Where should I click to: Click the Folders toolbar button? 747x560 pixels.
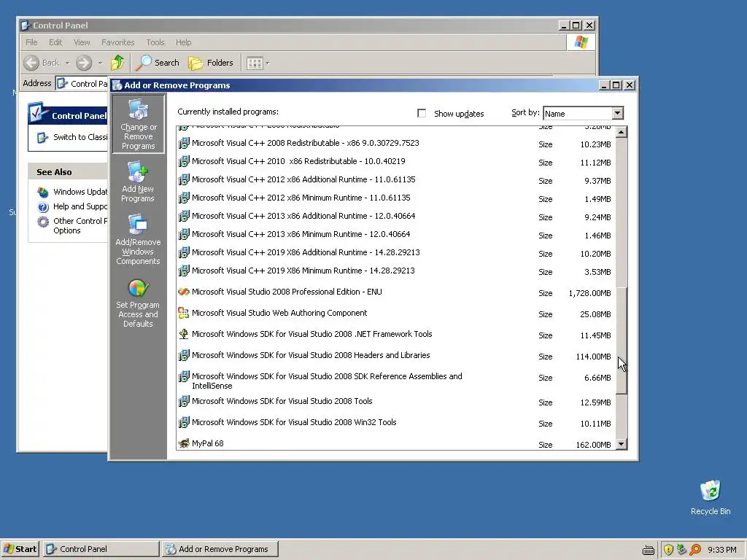[211, 63]
